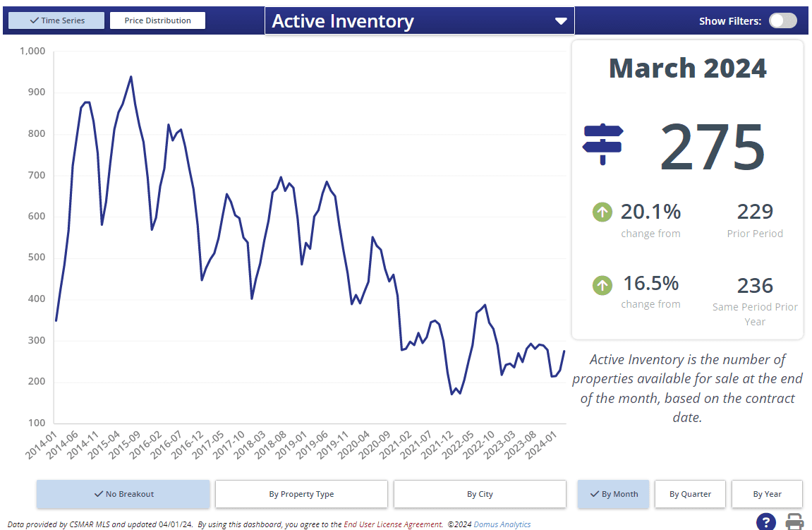The width and height of the screenshot is (812, 530).
Task: Break out chart By Property Type
Action: click(301, 494)
